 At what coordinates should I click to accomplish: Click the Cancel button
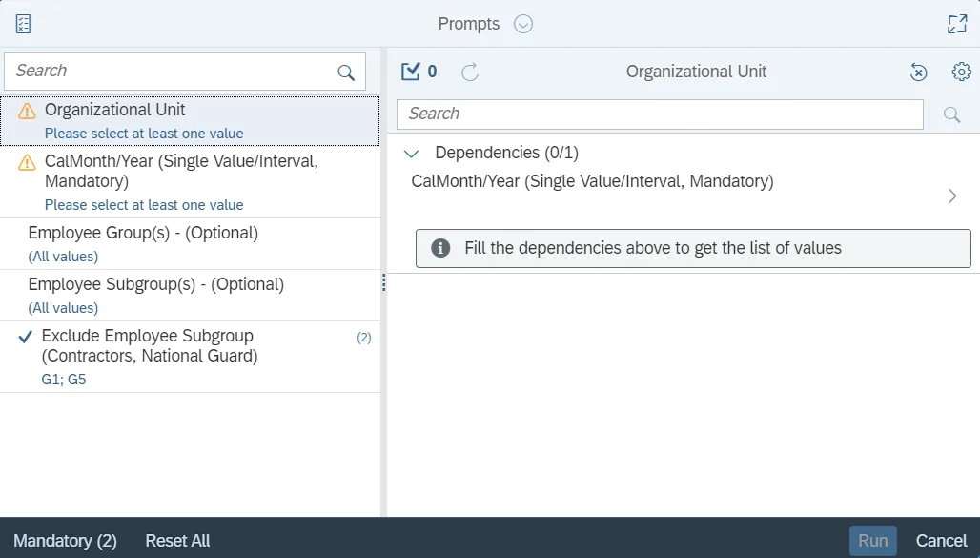tap(941, 541)
